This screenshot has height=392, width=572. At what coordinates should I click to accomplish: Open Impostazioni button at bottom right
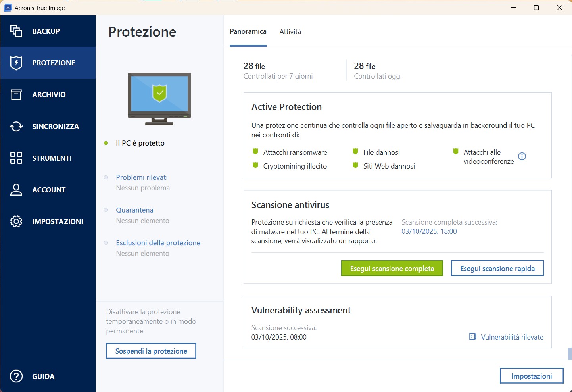(531, 376)
